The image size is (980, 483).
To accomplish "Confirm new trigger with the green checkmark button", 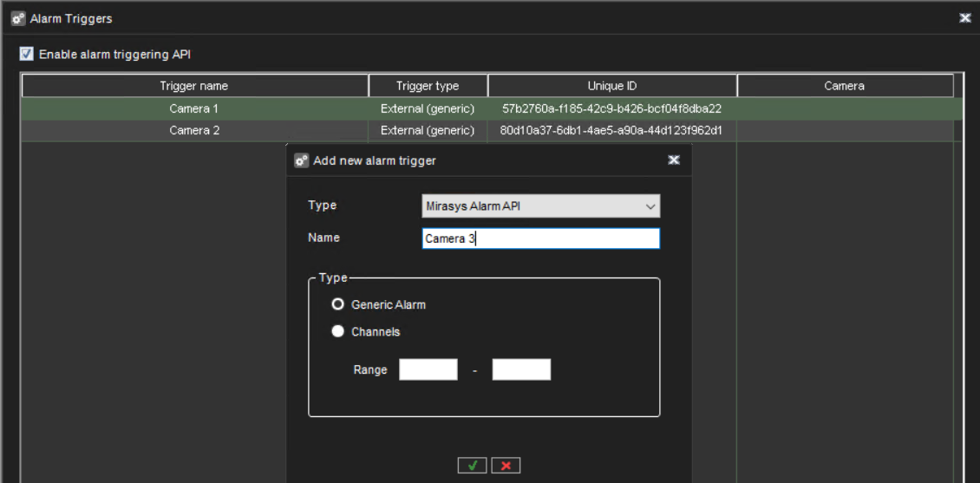I will click(473, 466).
